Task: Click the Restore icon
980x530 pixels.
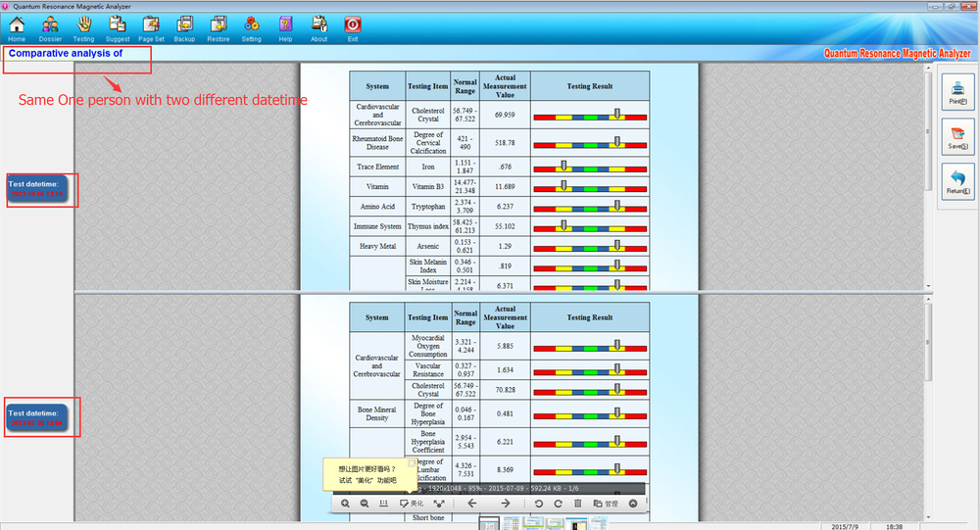Action: tap(219, 28)
